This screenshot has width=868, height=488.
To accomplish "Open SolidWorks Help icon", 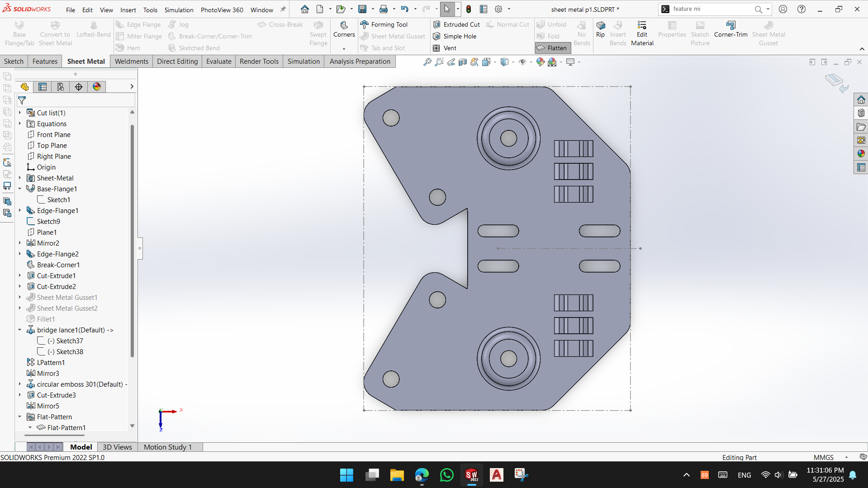I will (801, 9).
